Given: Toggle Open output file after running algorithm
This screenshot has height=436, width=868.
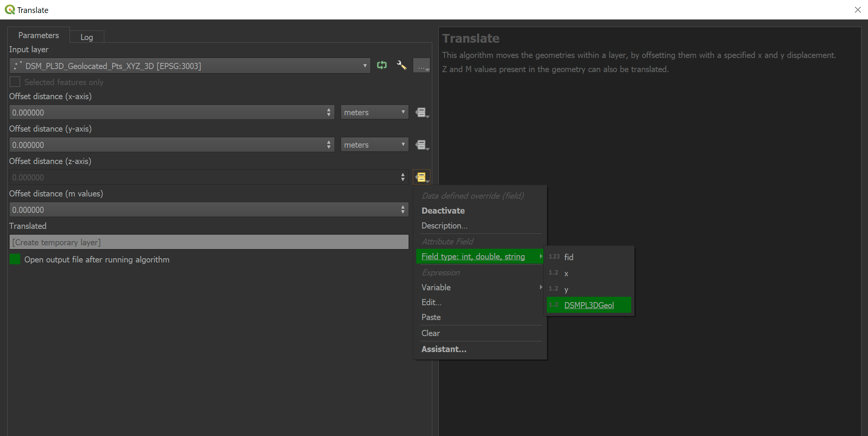Looking at the screenshot, I should coord(15,259).
